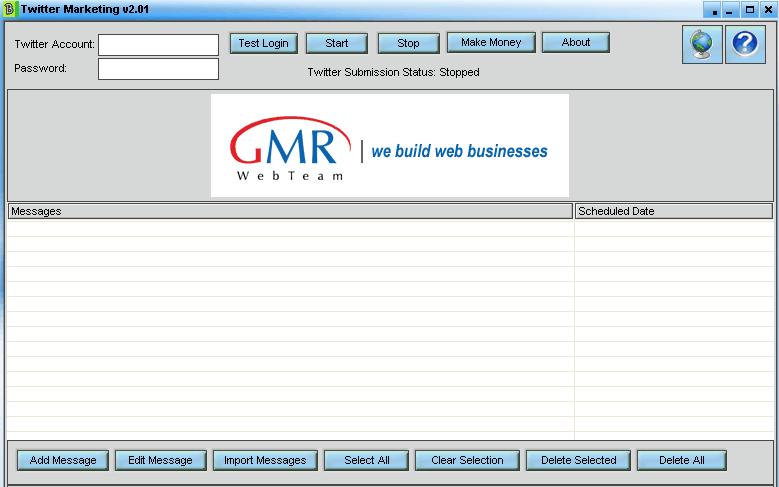Open the Make Money button
The image size is (779, 487).
point(491,42)
